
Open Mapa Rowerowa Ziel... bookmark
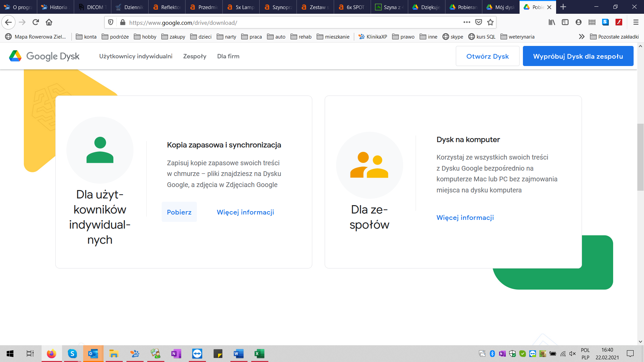pos(36,37)
